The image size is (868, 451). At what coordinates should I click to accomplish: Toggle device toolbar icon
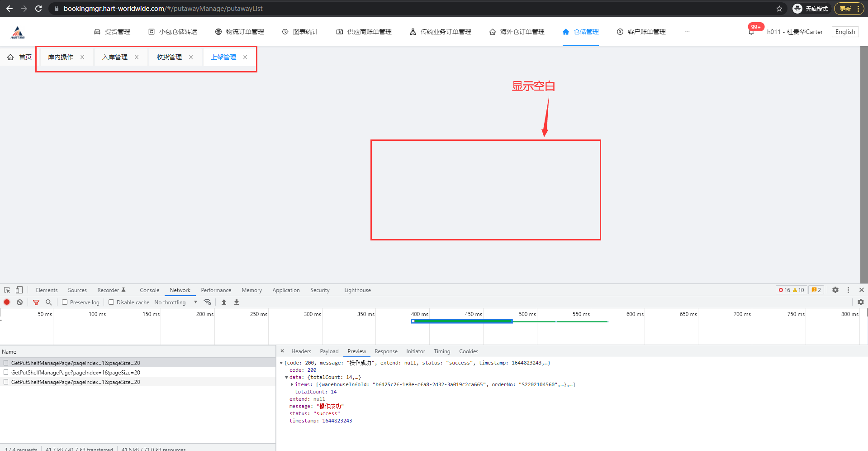(x=19, y=290)
